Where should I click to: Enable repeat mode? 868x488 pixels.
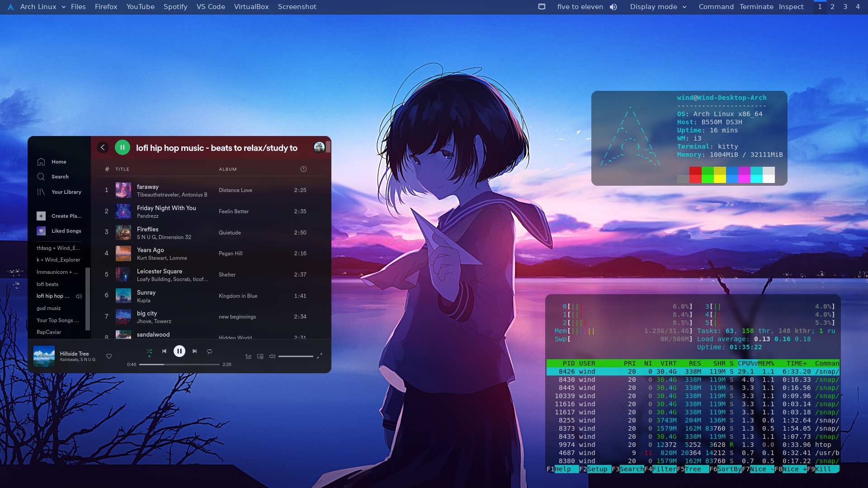210,351
